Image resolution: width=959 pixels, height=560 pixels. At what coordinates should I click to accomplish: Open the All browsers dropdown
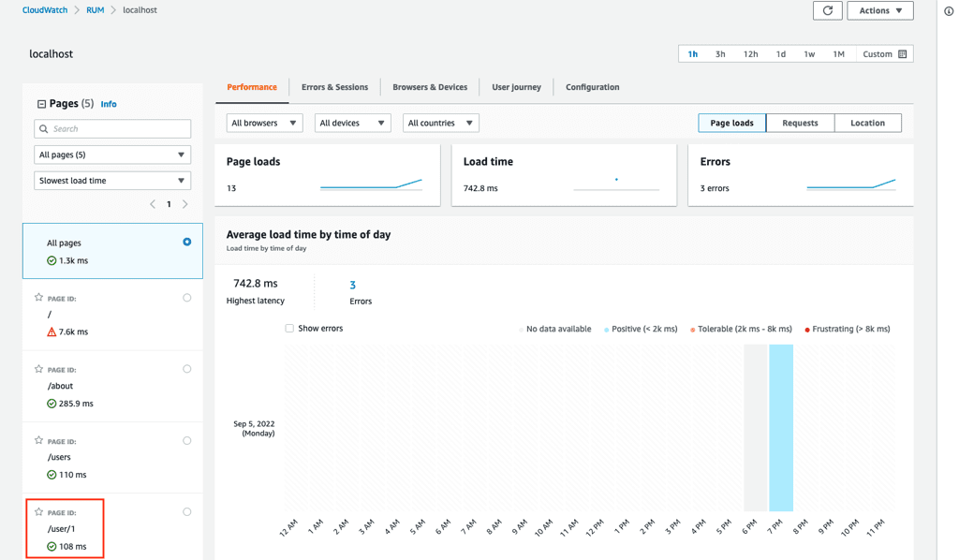point(264,123)
